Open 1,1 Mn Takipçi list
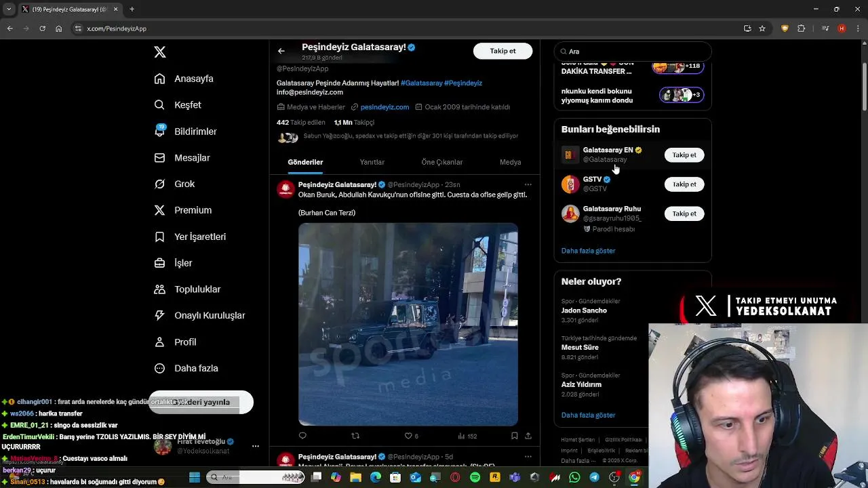The height and width of the screenshot is (488, 868). (x=354, y=123)
